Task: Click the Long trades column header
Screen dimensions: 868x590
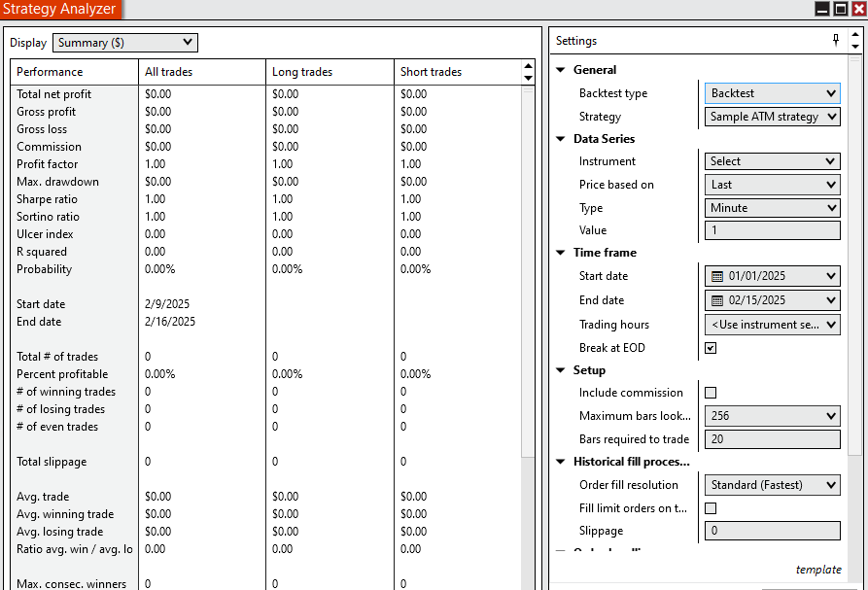Action: point(302,72)
